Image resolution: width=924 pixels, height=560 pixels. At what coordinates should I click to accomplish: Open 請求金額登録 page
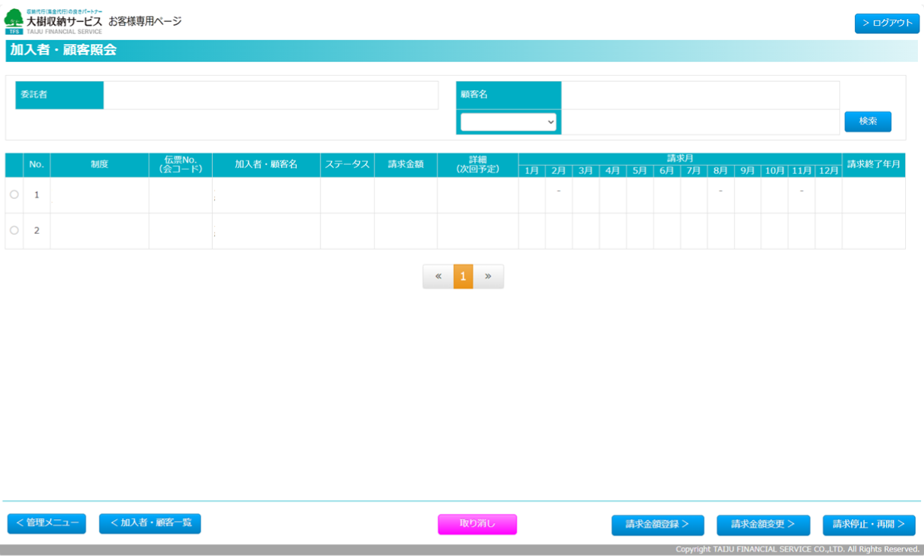click(x=657, y=524)
